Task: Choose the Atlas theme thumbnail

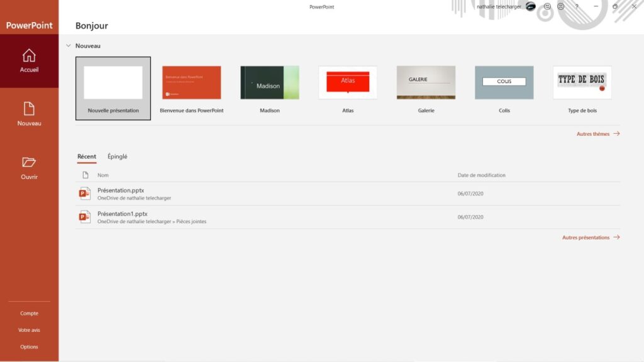Action: coord(348,82)
